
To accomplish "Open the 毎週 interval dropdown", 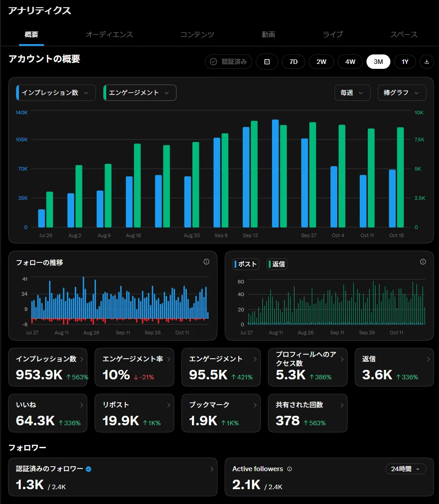I will pyautogui.click(x=353, y=93).
